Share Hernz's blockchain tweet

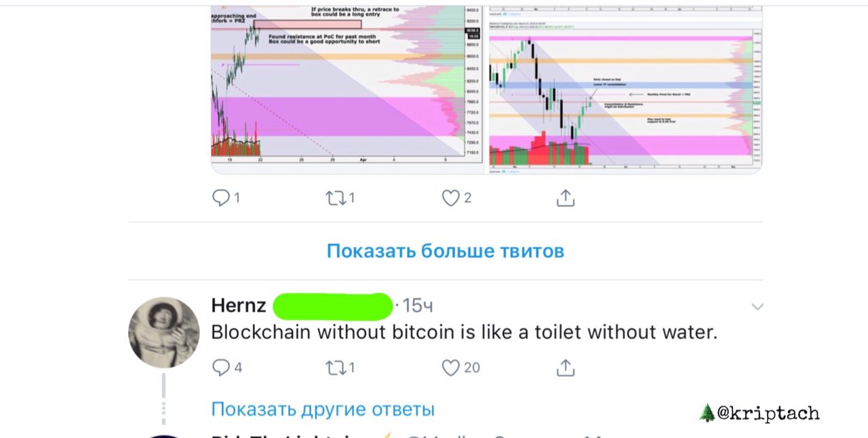(566, 367)
